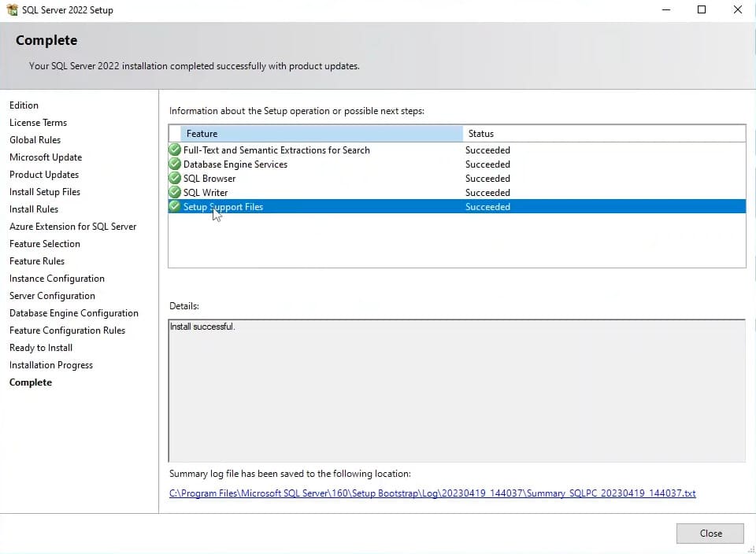Viewport: 756px width, 554px height.
Task: Select the Database Engine Services row
Action: coord(235,164)
